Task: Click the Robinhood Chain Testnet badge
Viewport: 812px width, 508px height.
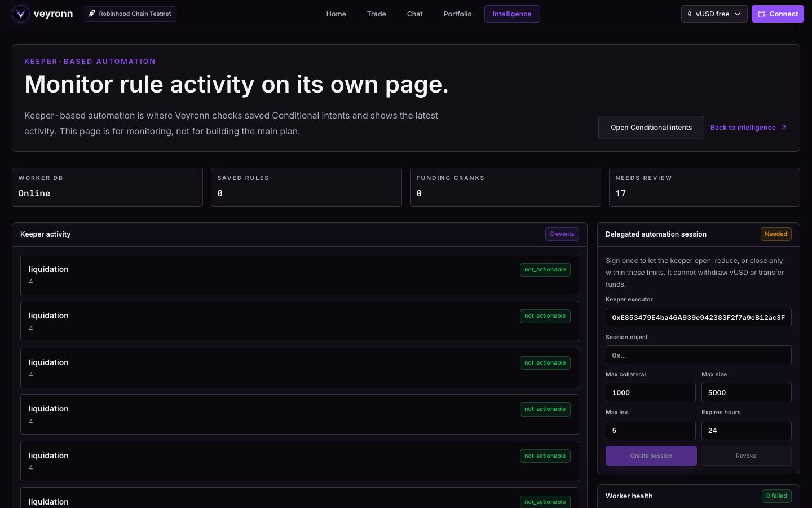Action: pyautogui.click(x=130, y=14)
